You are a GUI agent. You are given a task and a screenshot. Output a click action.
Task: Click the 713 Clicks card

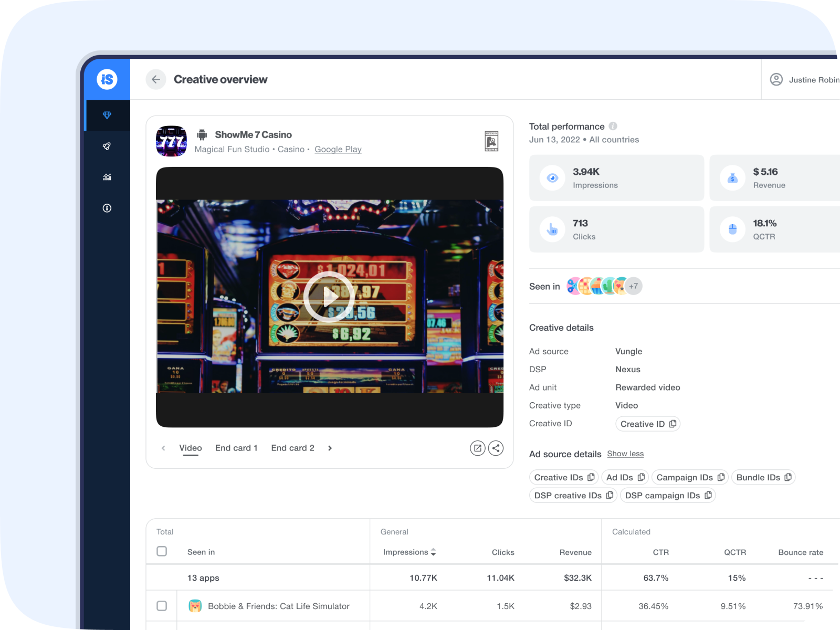(x=616, y=229)
